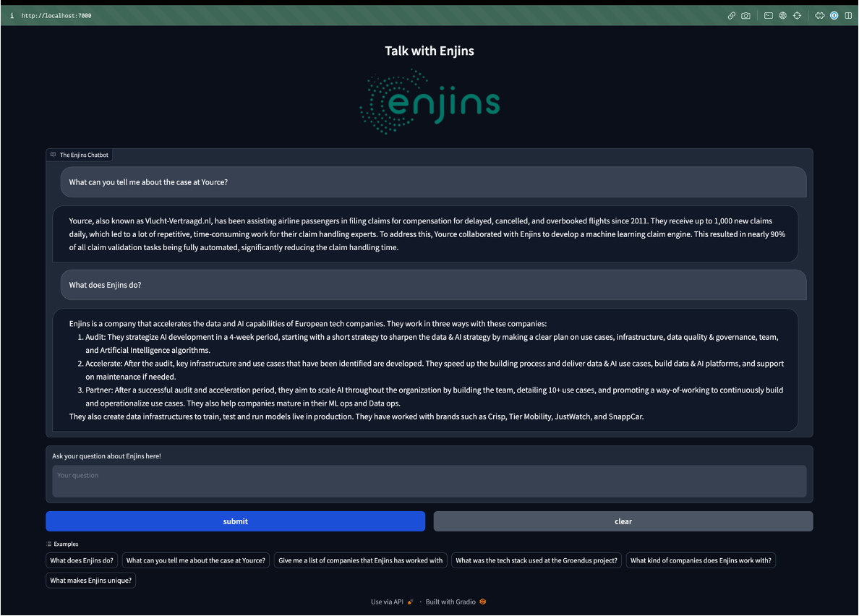Click the Accelerate list item in bot reply
The width and height of the screenshot is (859, 616).
point(432,370)
